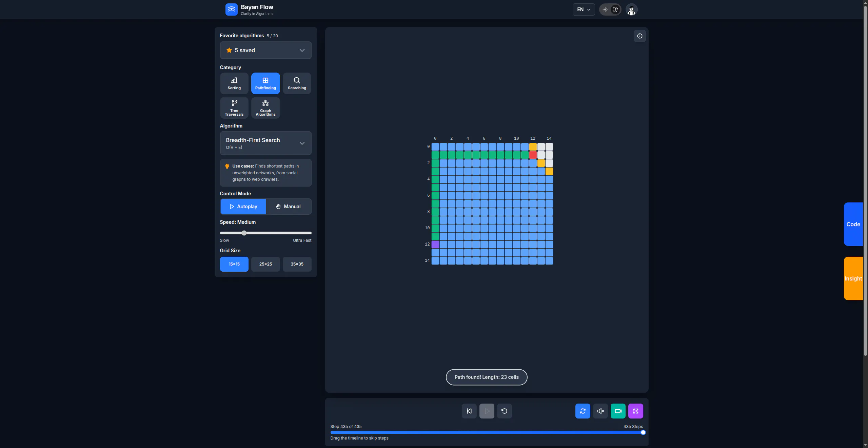Select the Tree Traversals category
Screen dimensions: 868x448
pos(234,108)
